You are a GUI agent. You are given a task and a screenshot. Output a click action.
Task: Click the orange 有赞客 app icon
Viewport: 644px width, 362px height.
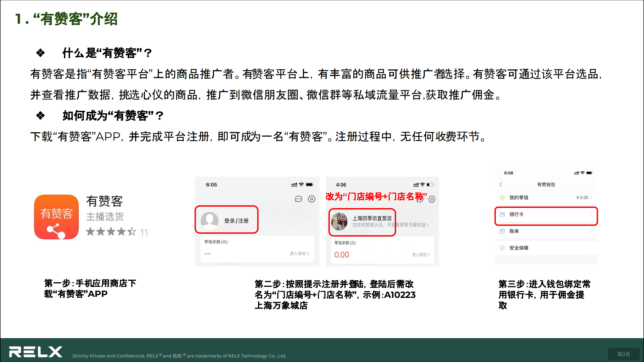(56, 217)
